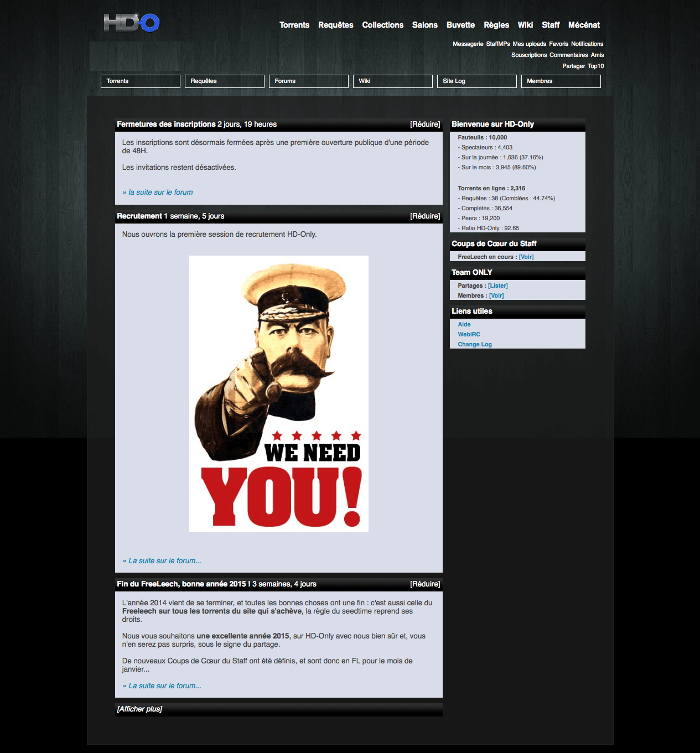This screenshot has height=753, width=700.
Task: Open Souscriptions link
Action: tap(529, 55)
